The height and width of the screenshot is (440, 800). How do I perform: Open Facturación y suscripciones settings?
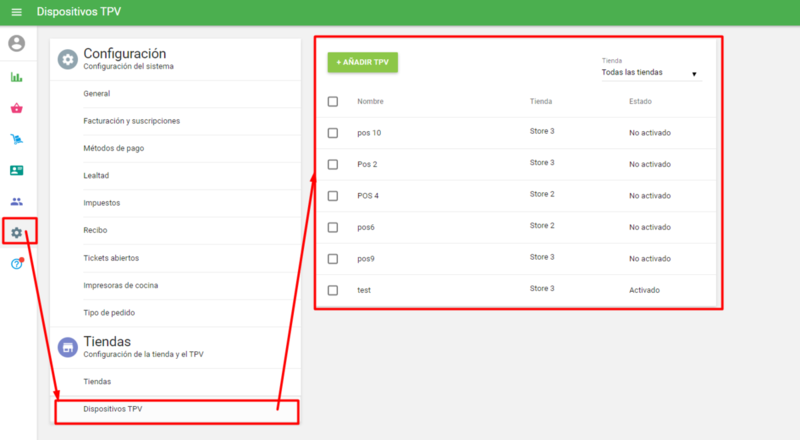pos(132,121)
